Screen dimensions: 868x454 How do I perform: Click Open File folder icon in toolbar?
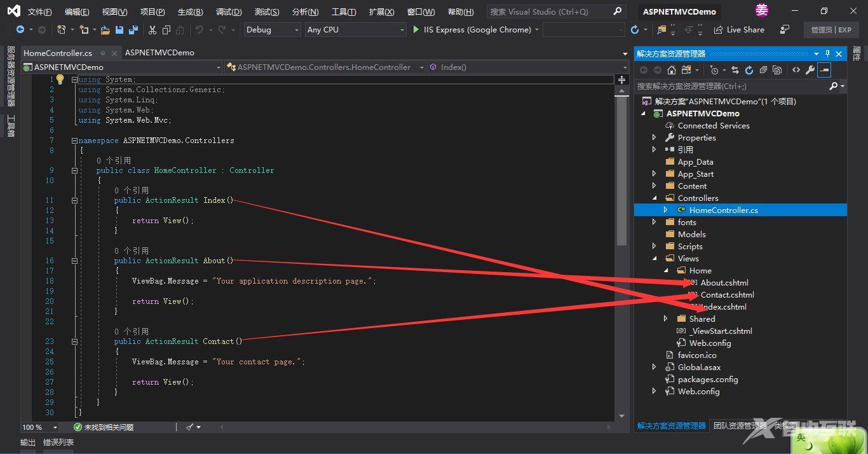pyautogui.click(x=104, y=30)
